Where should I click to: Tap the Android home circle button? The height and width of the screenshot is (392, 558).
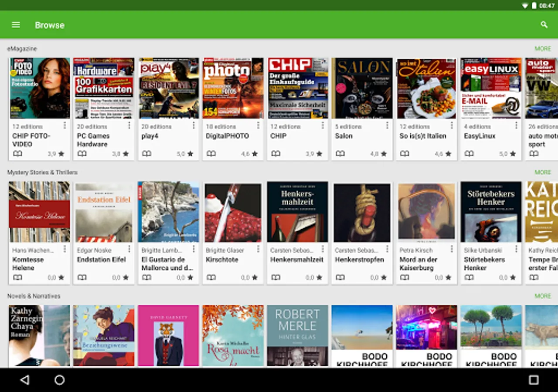(60, 380)
